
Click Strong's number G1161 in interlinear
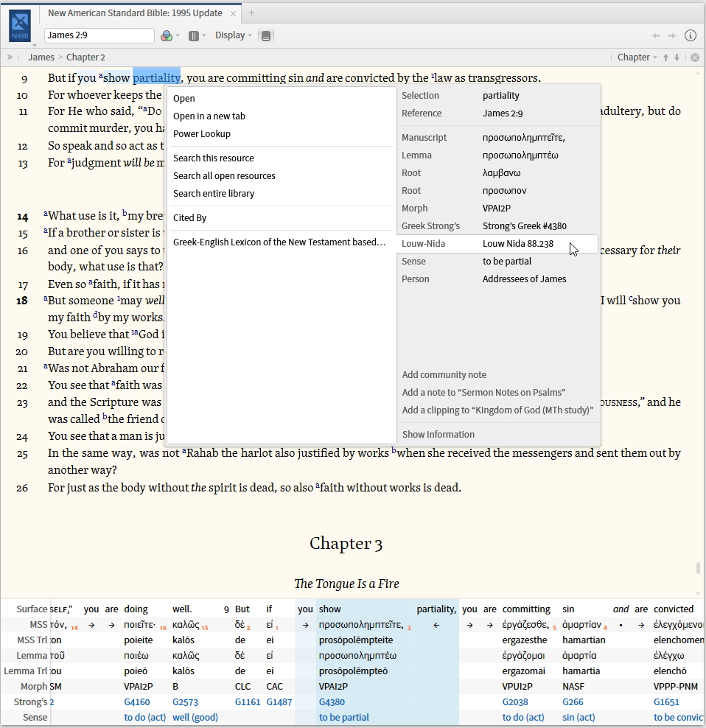tap(248, 702)
